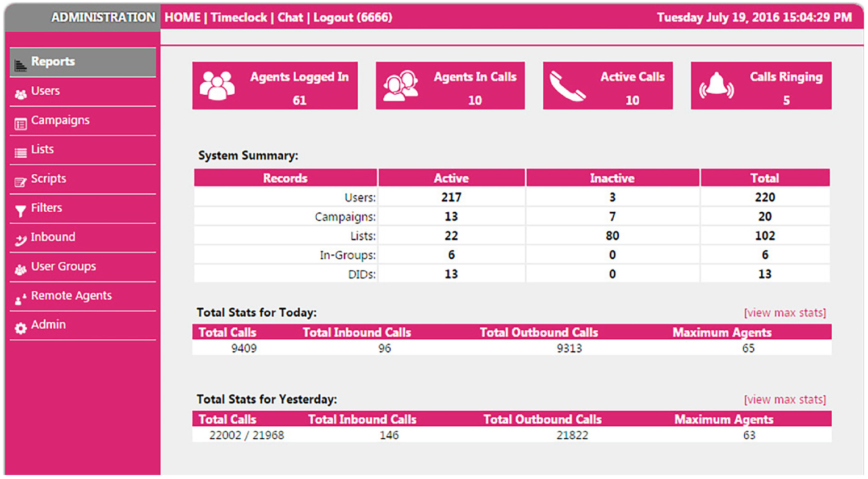Click the Filters funnel icon in sidebar
This screenshot has width=868, height=479.
(20, 211)
